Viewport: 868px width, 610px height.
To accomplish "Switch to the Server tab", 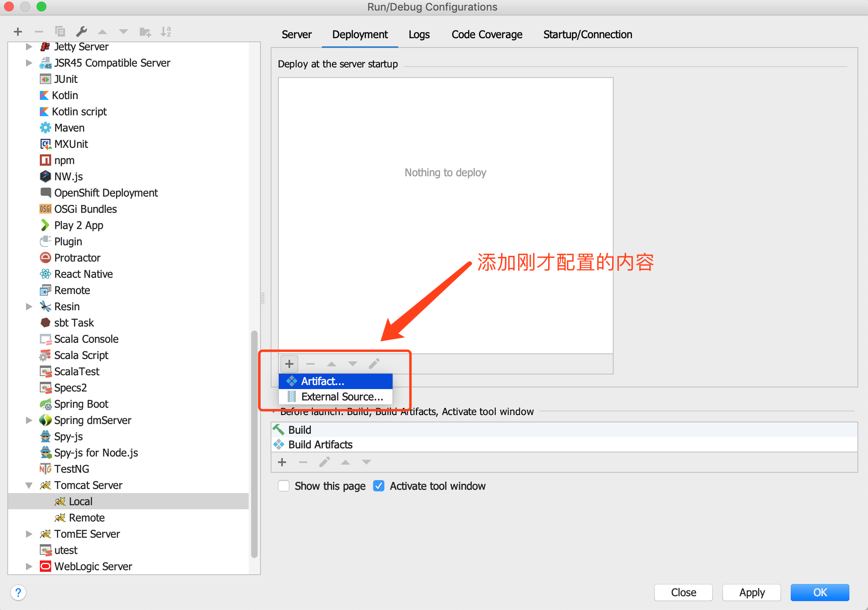I will coord(297,35).
